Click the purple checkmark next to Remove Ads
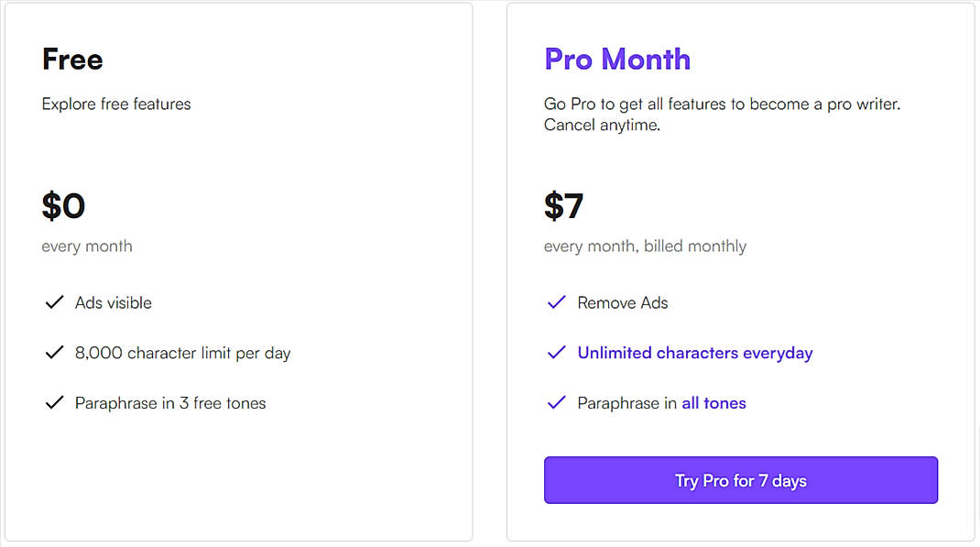Screen dimensions: 980x547 (x=556, y=302)
